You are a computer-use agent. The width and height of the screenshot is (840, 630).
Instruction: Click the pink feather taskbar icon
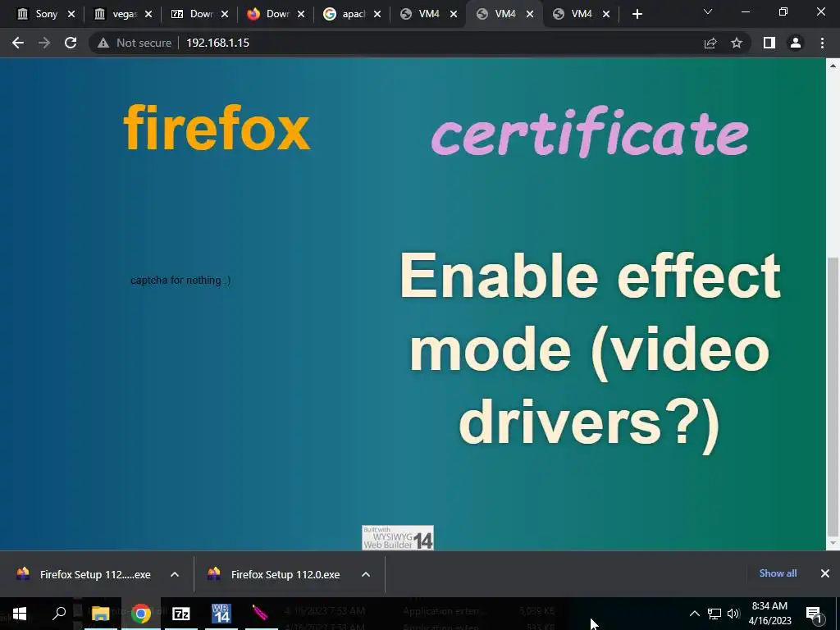[260, 614]
